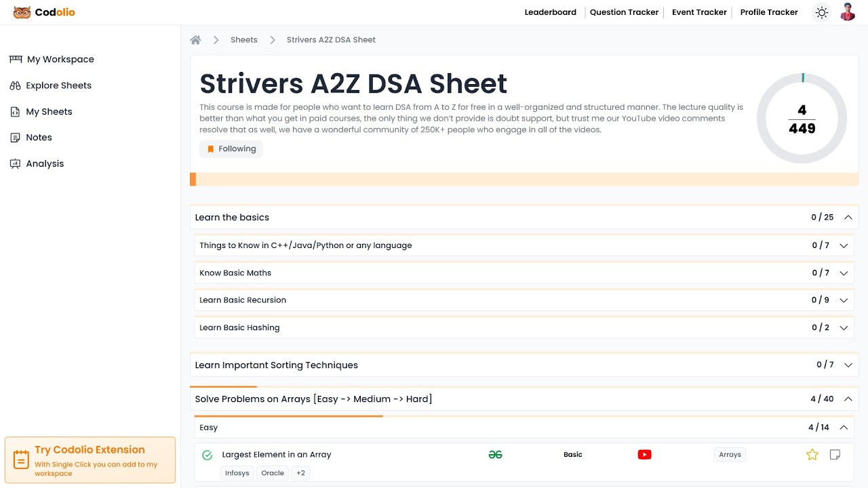Image resolution: width=868 pixels, height=488 pixels.
Task: Star the Largest Element in an Array problem
Action: [x=812, y=454]
